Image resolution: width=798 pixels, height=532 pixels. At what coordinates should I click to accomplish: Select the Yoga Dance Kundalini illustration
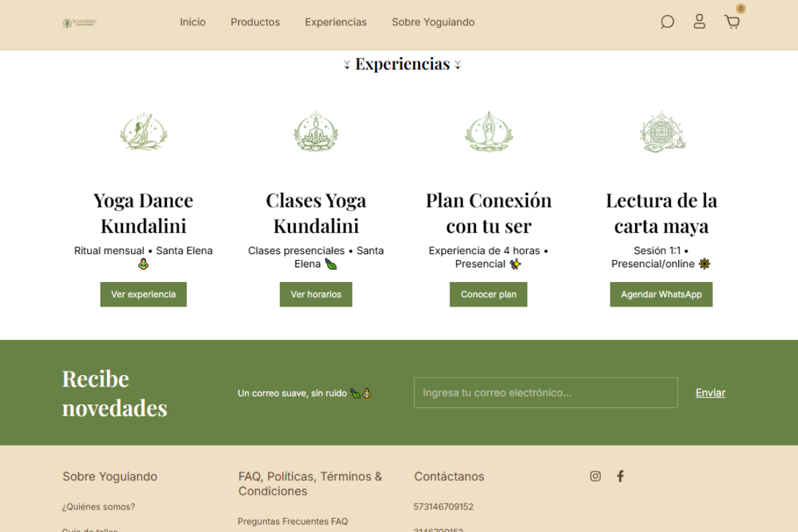coord(144,132)
